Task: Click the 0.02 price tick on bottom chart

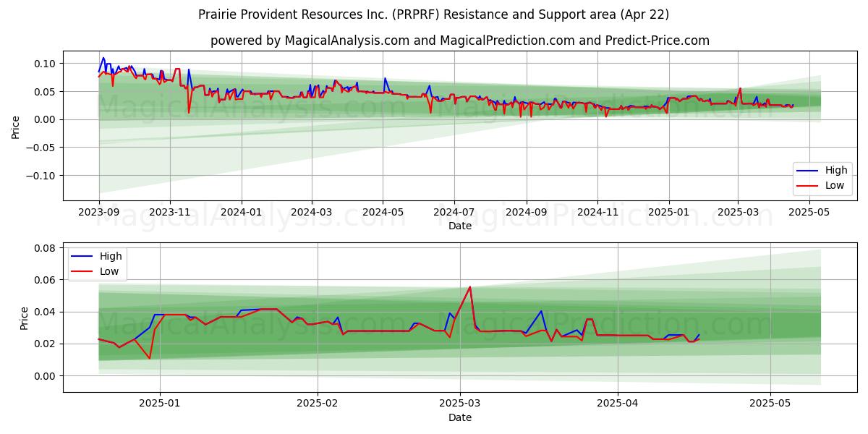Action: [46, 344]
